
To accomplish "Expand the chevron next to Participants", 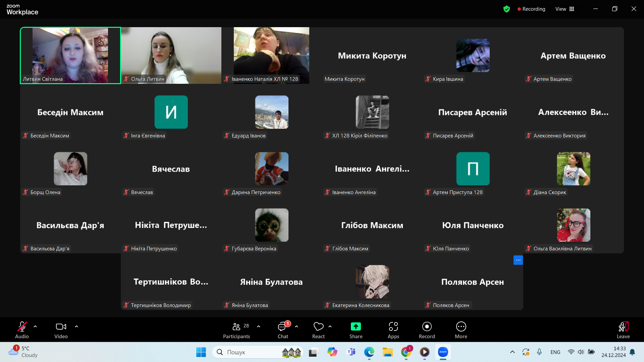I will (259, 326).
